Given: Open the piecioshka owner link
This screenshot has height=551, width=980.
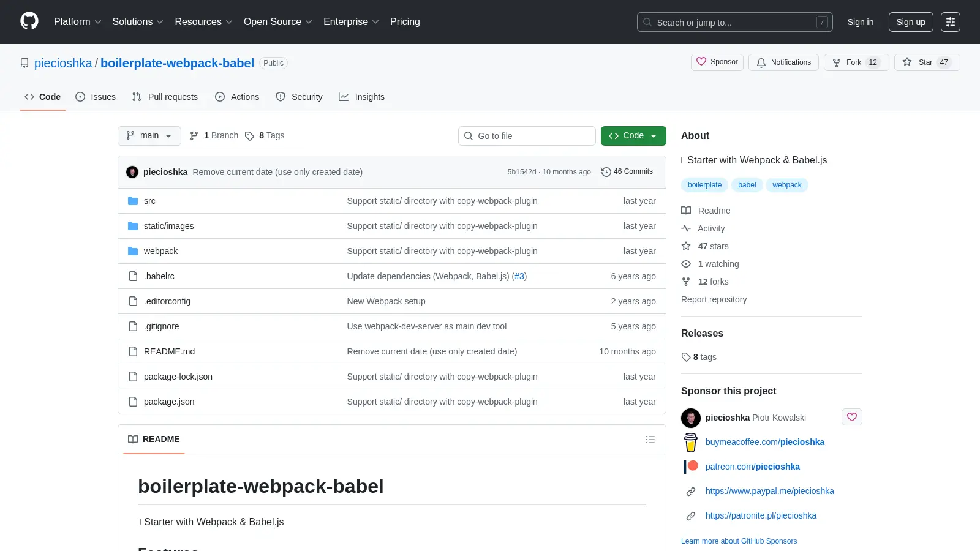Looking at the screenshot, I should [63, 63].
